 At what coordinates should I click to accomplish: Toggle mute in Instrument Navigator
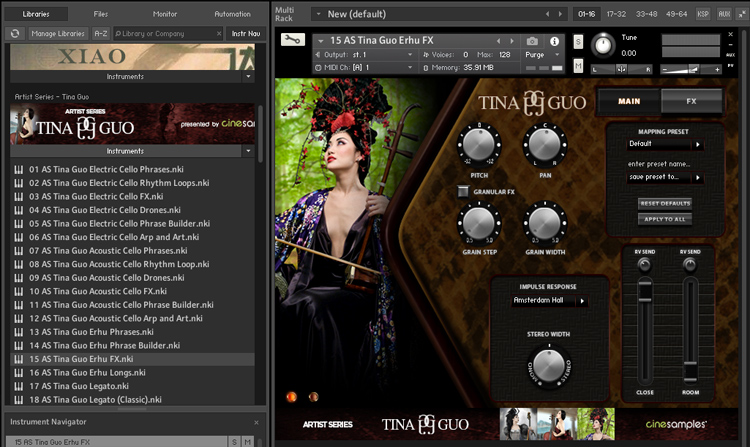click(x=247, y=442)
